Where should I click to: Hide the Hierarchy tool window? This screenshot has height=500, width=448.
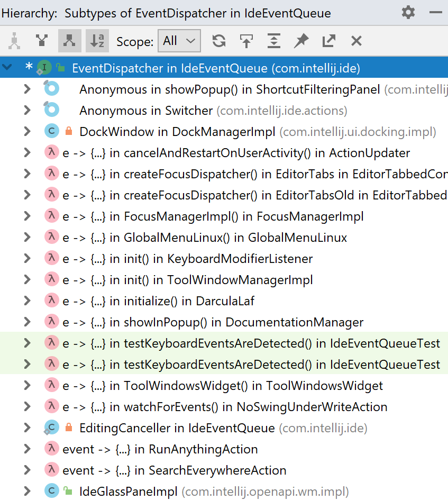[435, 13]
